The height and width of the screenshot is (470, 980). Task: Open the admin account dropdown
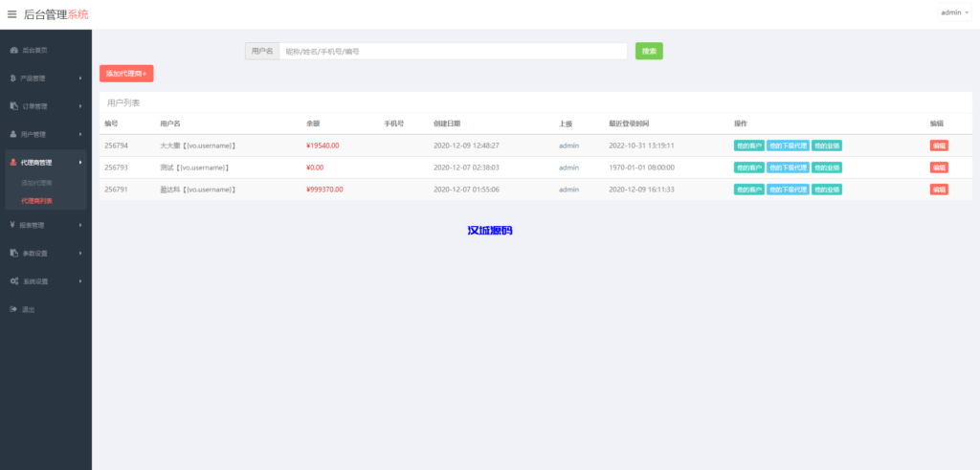point(954,13)
